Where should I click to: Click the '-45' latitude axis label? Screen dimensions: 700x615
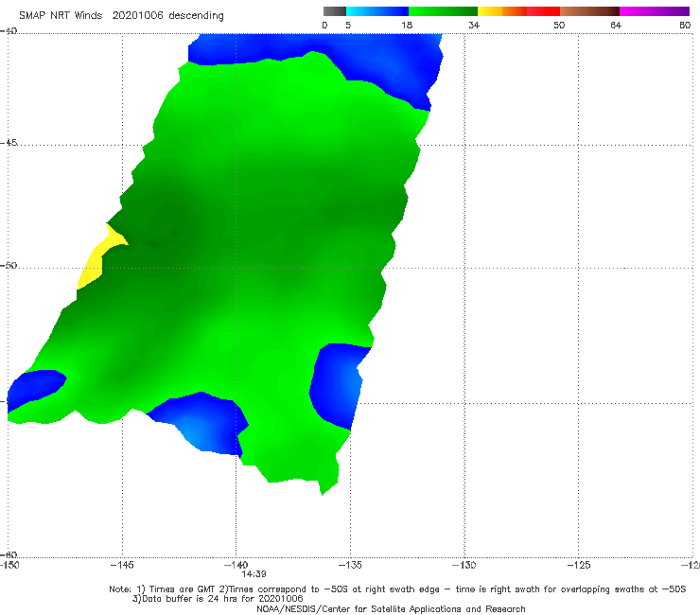click(x=9, y=143)
